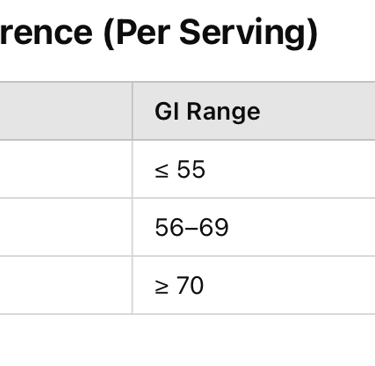The image size is (375, 366).
Task: Click the '(Per Serving)' heading text
Action: pos(211,33)
